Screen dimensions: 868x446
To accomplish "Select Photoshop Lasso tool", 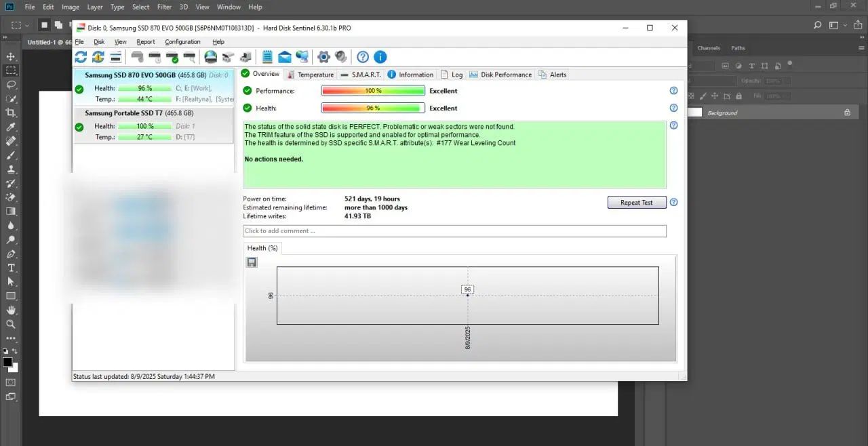I will click(11, 85).
